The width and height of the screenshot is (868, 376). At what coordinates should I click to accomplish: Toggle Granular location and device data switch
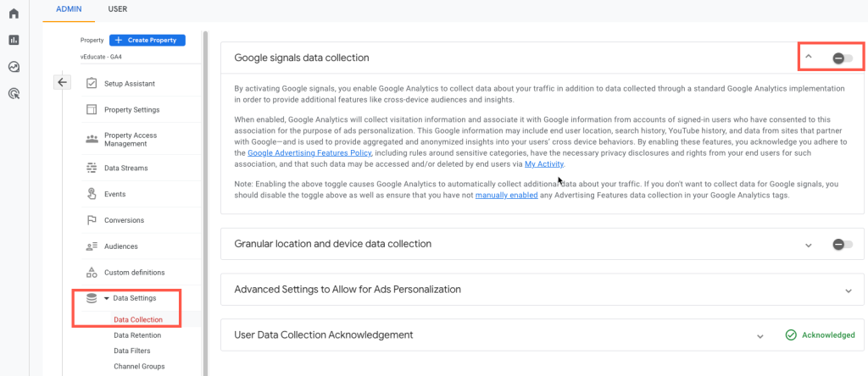tap(843, 245)
